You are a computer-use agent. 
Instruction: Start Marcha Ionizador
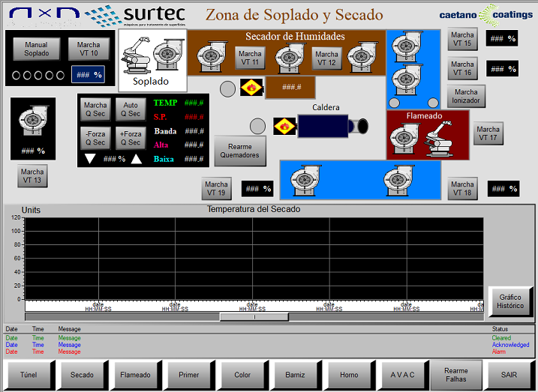click(x=466, y=96)
